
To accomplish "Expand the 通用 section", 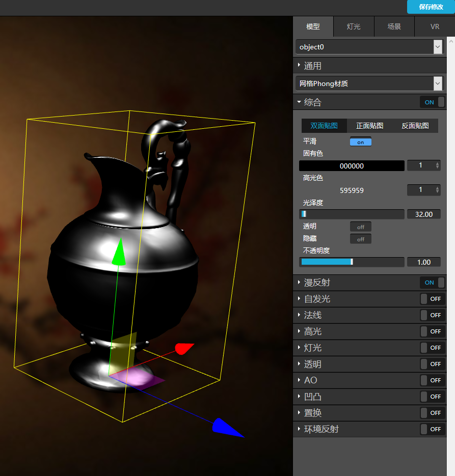I will click(369, 66).
